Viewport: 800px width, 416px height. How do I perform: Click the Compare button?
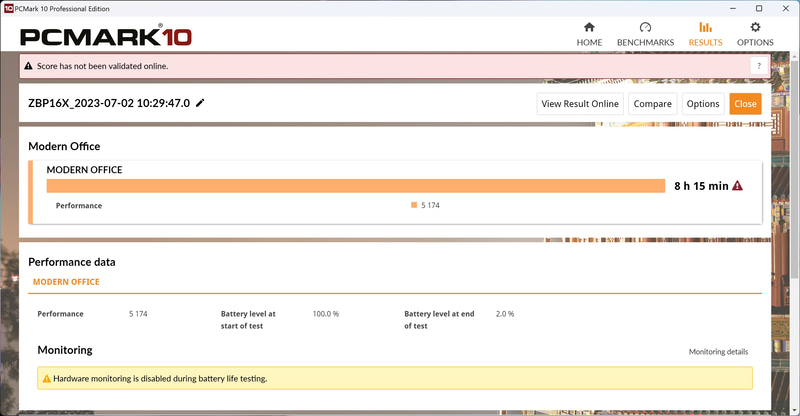(x=653, y=104)
